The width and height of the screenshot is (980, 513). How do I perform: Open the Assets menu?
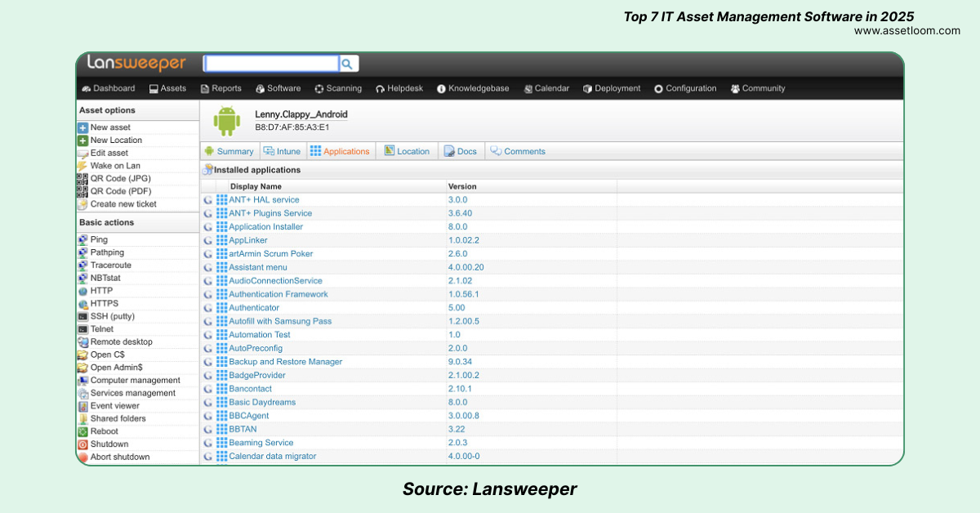167,88
